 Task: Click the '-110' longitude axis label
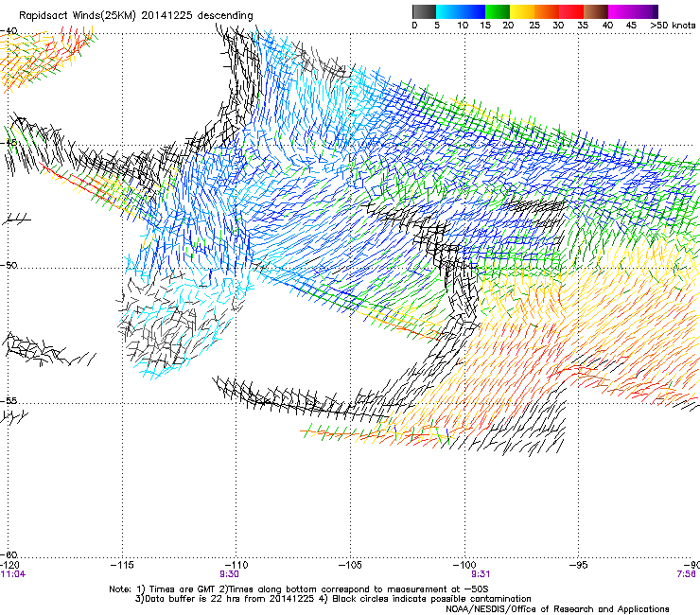(x=236, y=565)
